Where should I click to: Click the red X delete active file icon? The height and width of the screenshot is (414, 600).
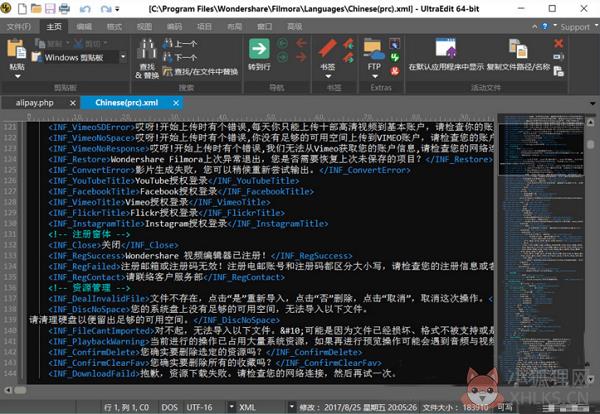pyautogui.click(x=558, y=43)
